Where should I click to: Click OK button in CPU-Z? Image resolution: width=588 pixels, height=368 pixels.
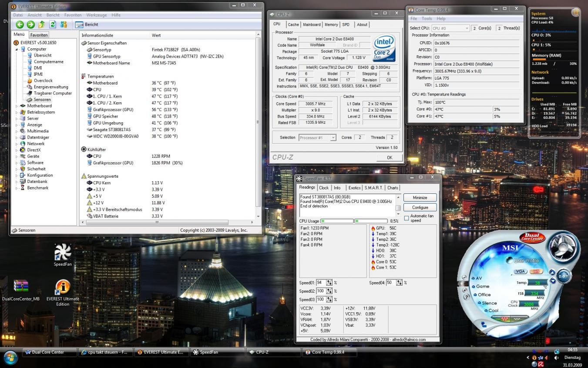point(389,158)
